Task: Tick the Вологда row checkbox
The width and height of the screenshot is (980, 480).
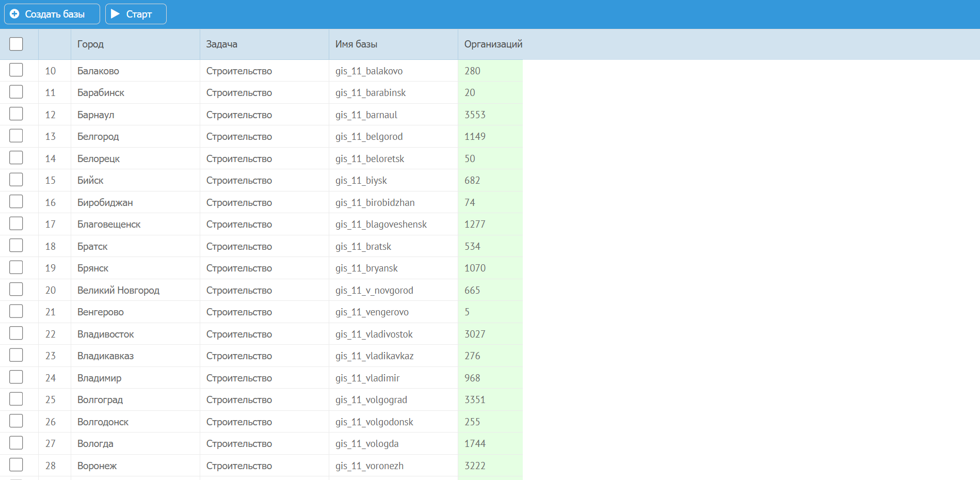Action: [x=16, y=443]
